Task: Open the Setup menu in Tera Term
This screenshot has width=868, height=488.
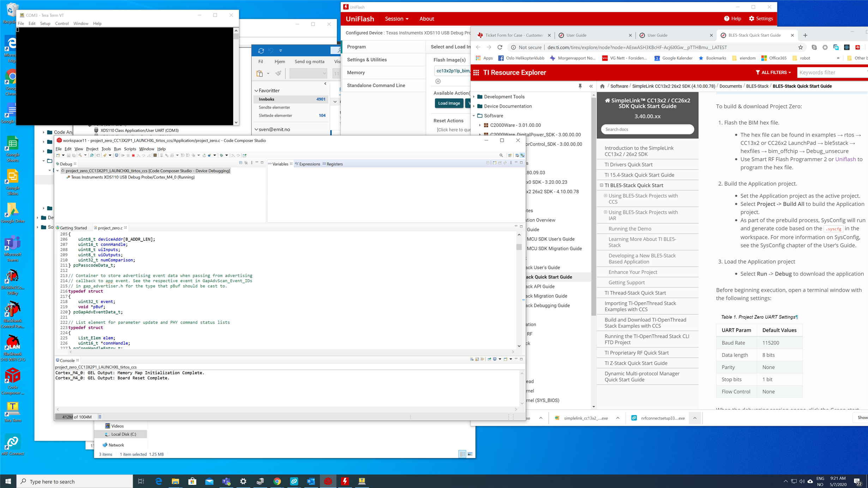Action: pyautogui.click(x=45, y=24)
